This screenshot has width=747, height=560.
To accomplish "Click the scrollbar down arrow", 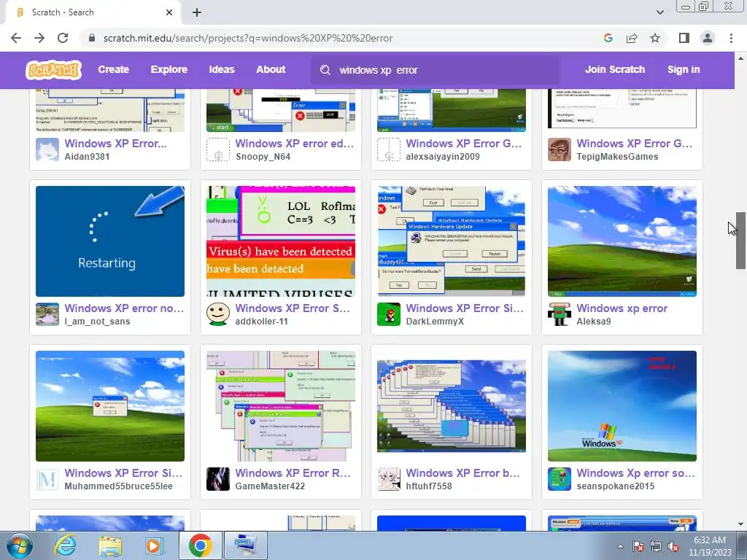I will (x=740, y=524).
